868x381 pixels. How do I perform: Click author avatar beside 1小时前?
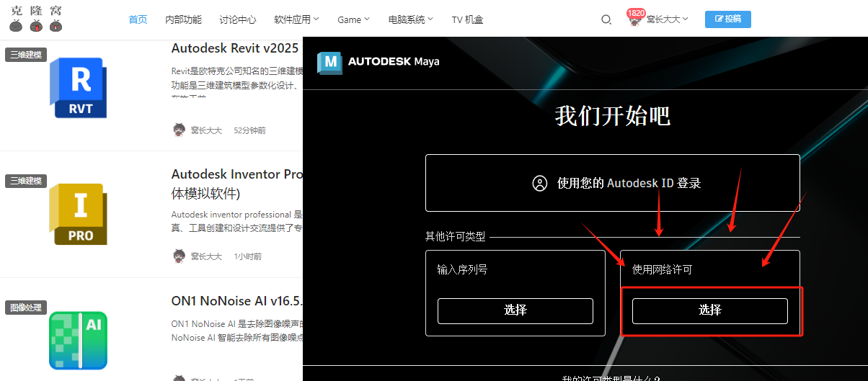click(x=180, y=256)
